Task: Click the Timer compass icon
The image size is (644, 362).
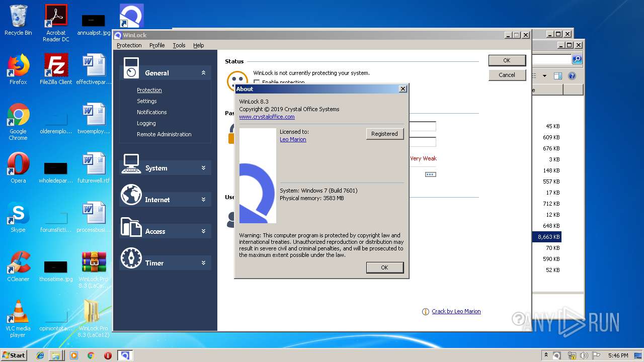Action: 131,258
